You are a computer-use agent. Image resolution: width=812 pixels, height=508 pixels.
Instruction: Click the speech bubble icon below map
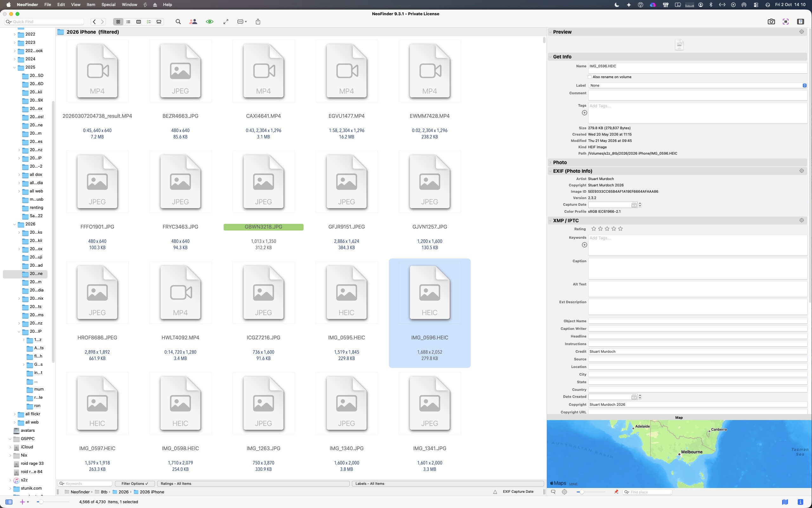tap(553, 492)
